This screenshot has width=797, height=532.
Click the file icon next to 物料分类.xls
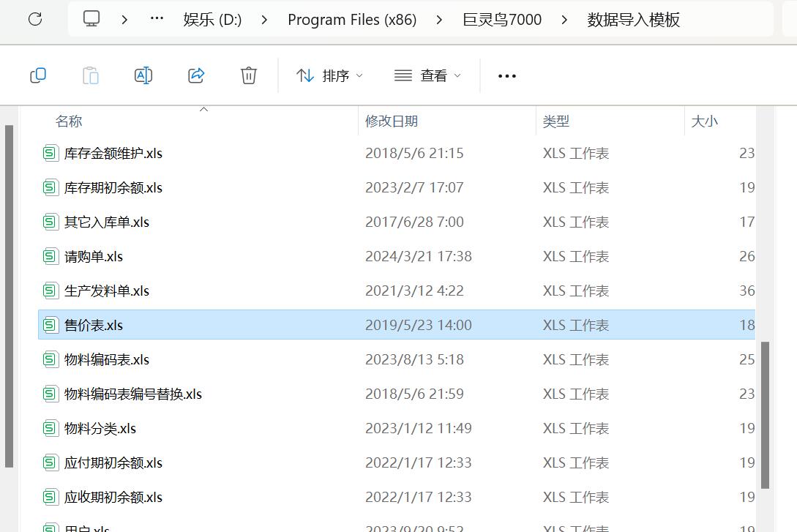(50, 428)
